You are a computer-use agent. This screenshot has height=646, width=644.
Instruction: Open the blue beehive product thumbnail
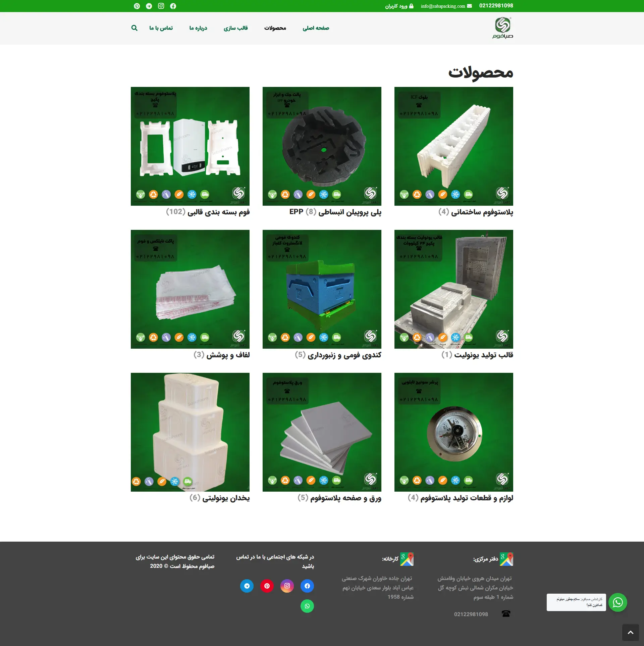coord(322,289)
